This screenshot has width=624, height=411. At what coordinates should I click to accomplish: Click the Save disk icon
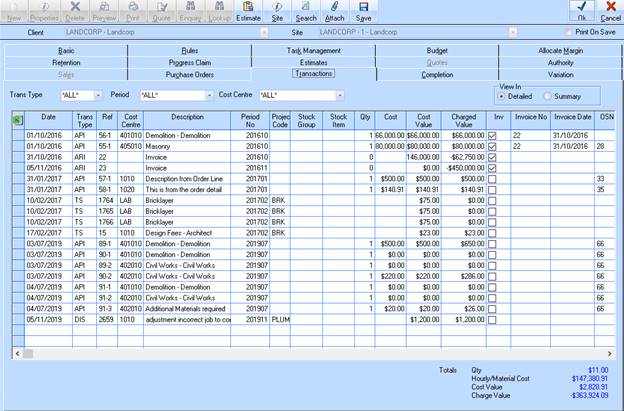click(x=363, y=11)
